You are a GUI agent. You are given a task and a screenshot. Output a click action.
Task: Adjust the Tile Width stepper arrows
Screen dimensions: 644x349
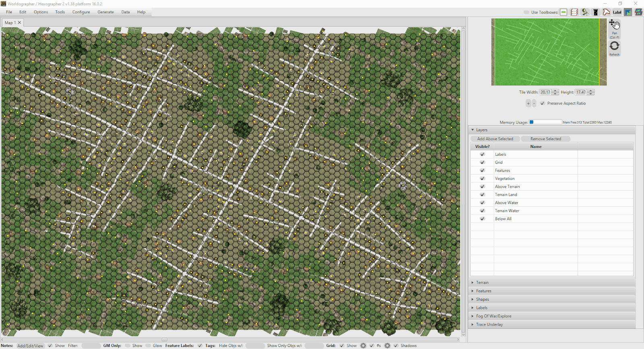(x=555, y=92)
